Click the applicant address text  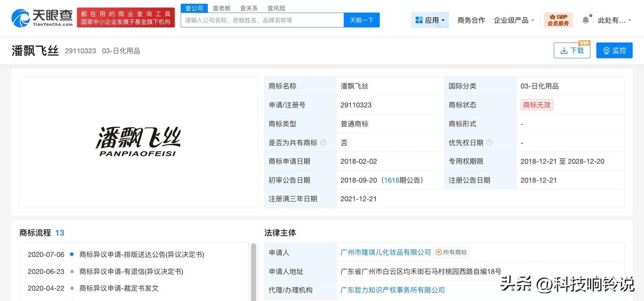pyautogui.click(x=421, y=271)
